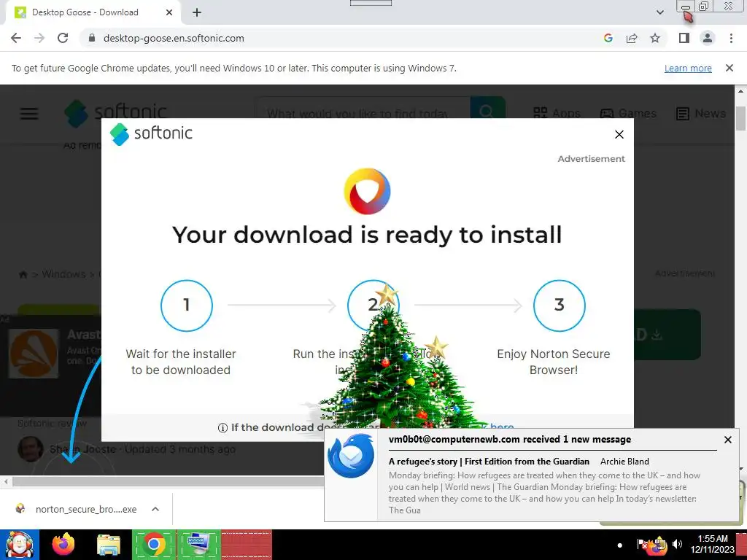Close the Softonic download popup

tap(619, 135)
